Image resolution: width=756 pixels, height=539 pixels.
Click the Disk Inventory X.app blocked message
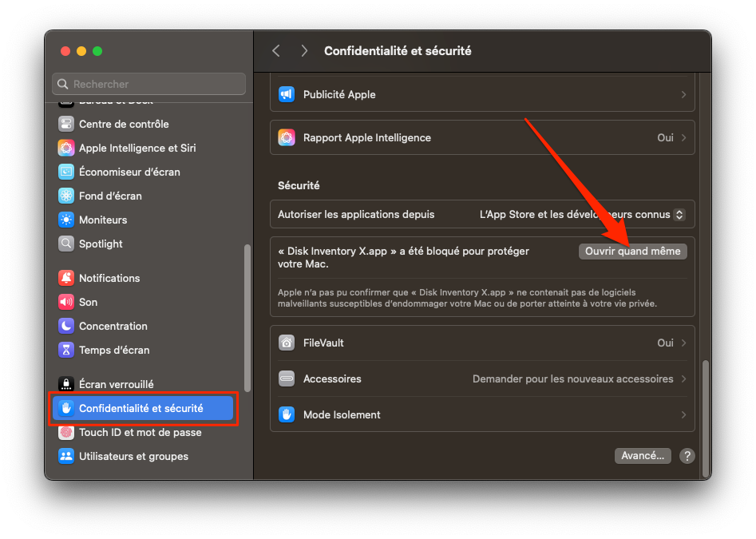coord(404,257)
